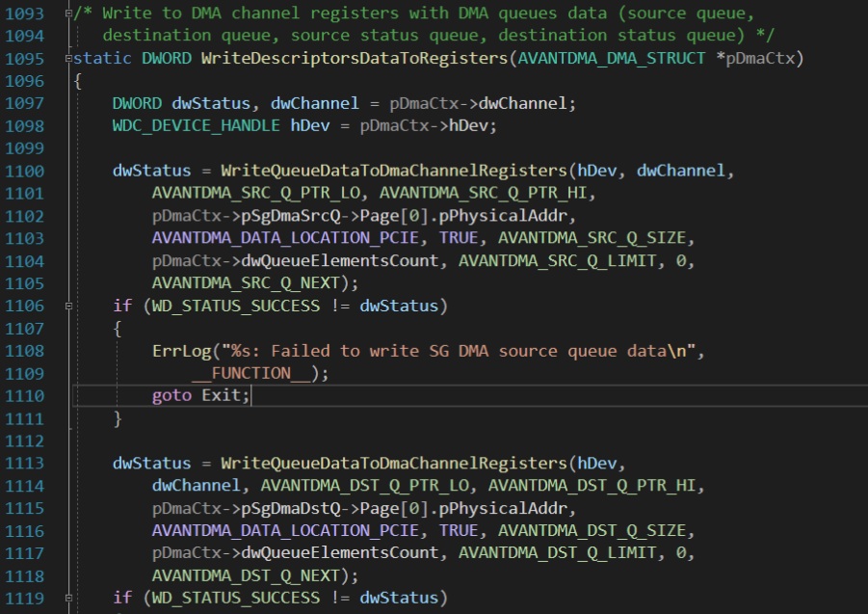Screen dimensions: 868x614
Task: Click AVANTDMA_DST_Q_LIMIT on line 1117
Action: tap(557, 553)
